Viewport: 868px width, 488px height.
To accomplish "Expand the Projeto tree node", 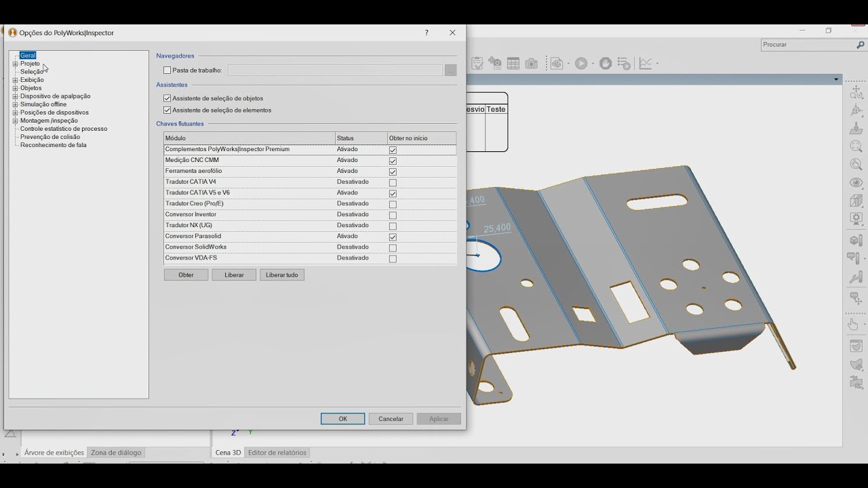I will [15, 64].
